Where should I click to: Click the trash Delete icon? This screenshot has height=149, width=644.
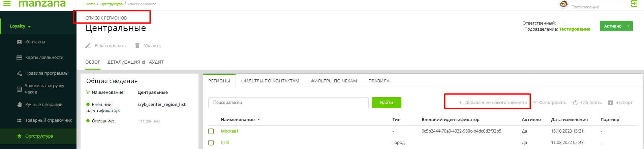137,46
